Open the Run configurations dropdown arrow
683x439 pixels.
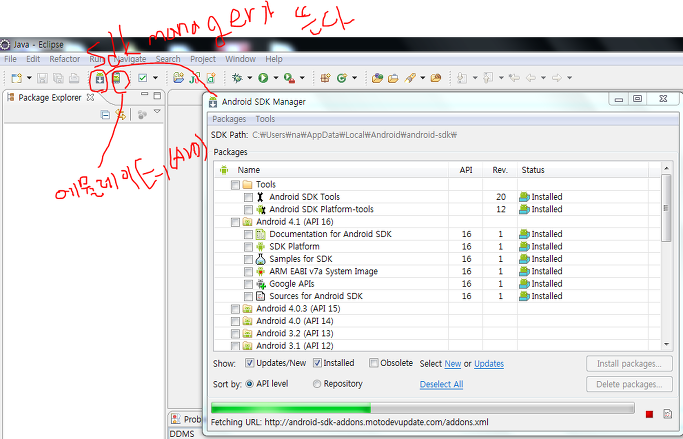coord(276,78)
